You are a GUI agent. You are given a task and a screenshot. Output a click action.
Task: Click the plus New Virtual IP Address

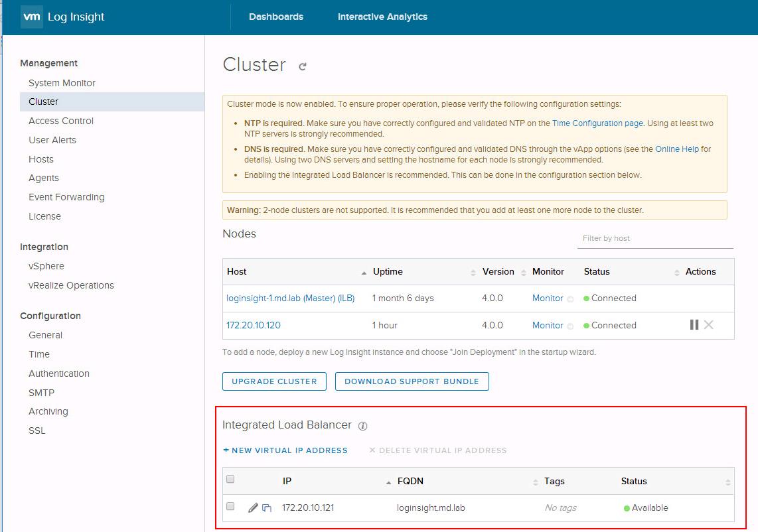(285, 450)
